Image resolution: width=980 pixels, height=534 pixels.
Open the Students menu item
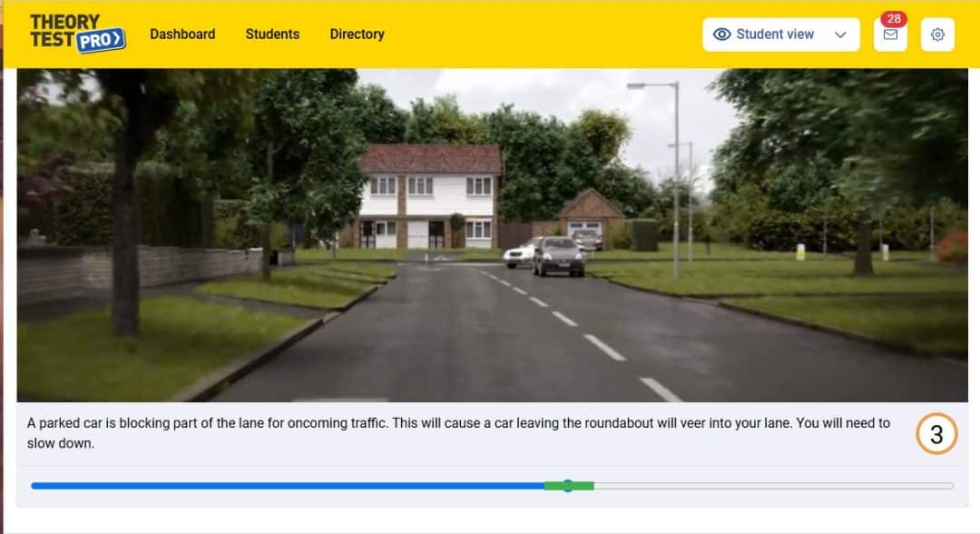272,35
